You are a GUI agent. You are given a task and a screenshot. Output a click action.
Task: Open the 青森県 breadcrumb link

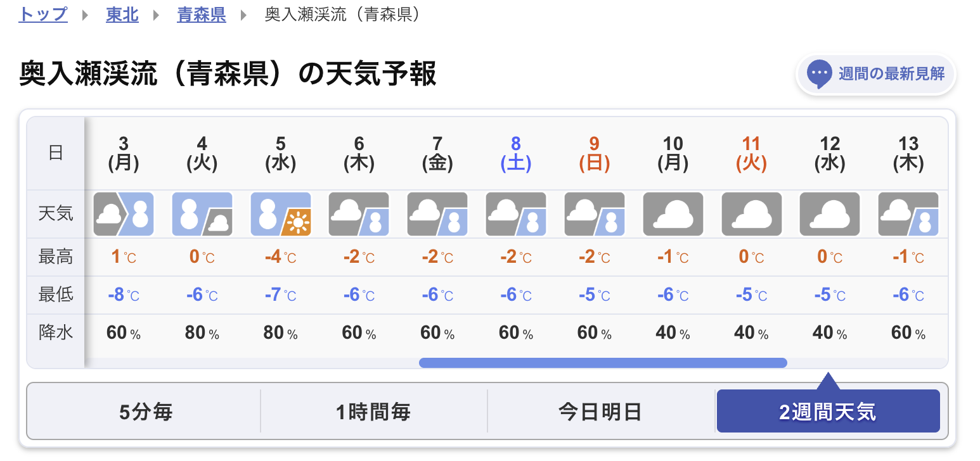(202, 15)
